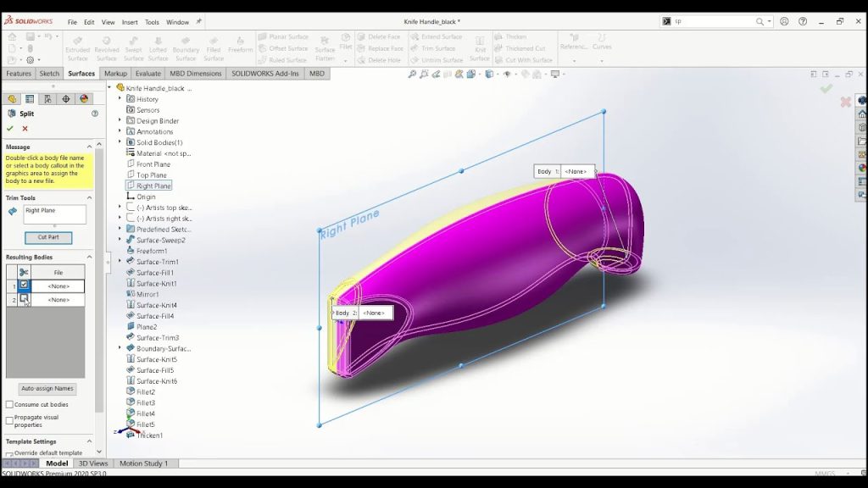Accept the Split with green checkmark
Image resolution: width=868 pixels, height=488 pixels.
[x=10, y=129]
